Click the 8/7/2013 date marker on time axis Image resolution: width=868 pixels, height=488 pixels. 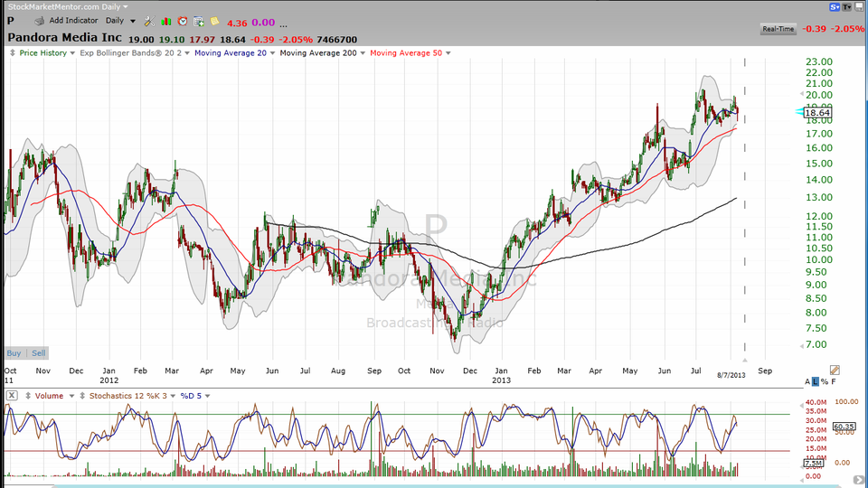tap(731, 375)
